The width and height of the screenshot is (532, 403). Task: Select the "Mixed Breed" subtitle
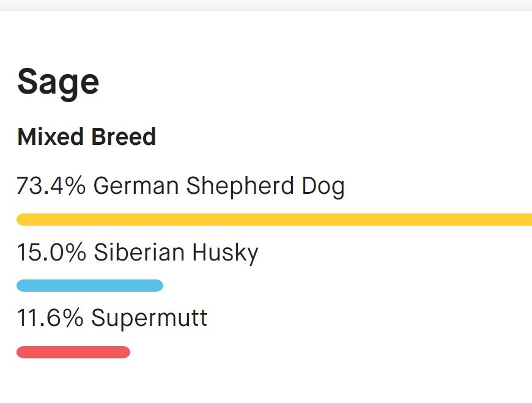[86, 137]
